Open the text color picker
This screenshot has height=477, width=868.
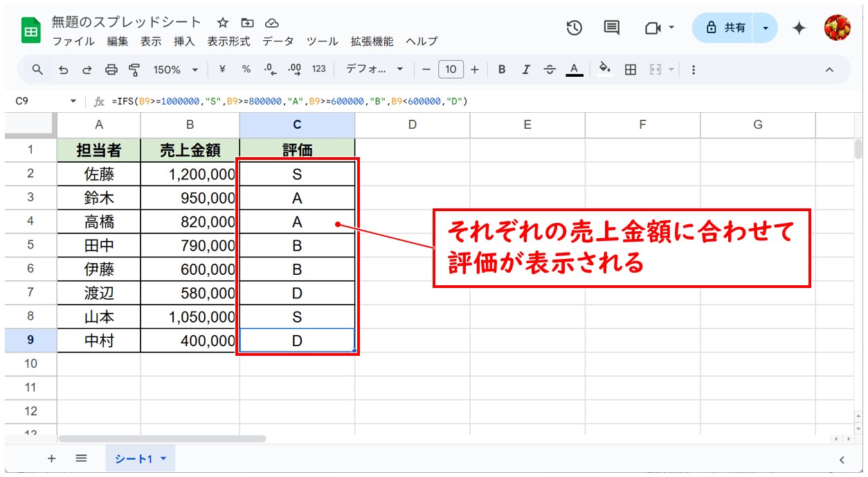(x=573, y=69)
